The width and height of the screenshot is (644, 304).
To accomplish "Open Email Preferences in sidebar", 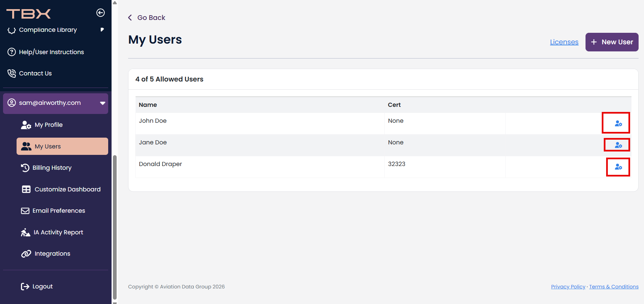I will click(58, 211).
